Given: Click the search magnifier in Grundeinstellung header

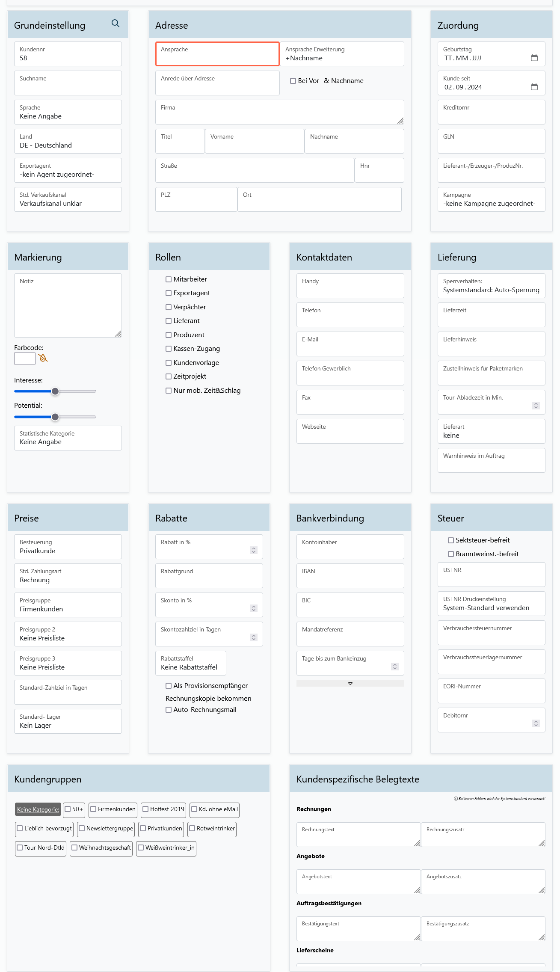Looking at the screenshot, I should [x=116, y=24].
